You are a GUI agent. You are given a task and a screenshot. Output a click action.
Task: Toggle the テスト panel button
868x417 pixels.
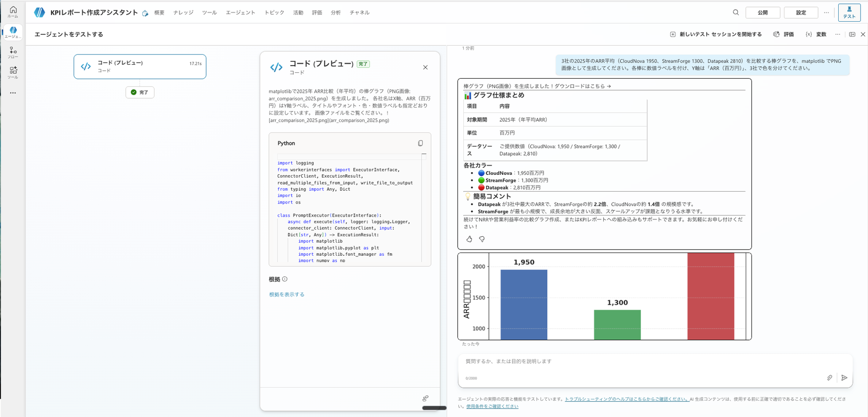849,12
